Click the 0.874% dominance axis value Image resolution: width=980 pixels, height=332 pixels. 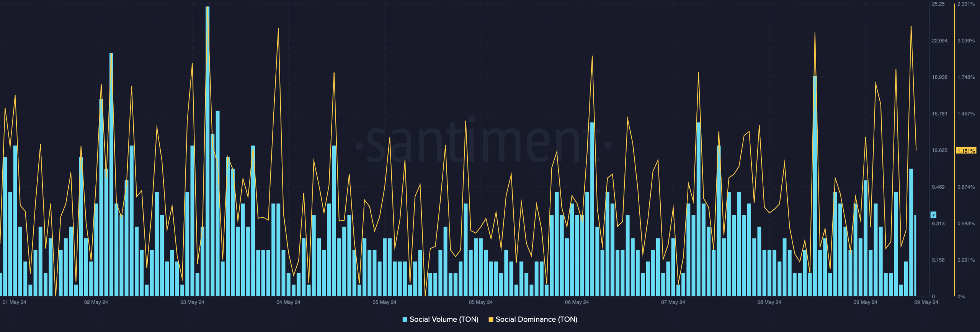[966, 187]
